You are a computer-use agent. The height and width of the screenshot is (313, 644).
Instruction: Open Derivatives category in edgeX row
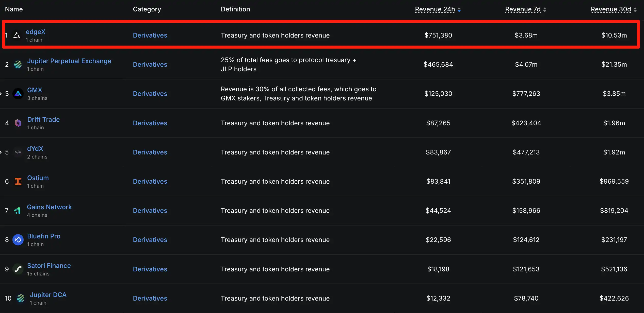pos(150,35)
